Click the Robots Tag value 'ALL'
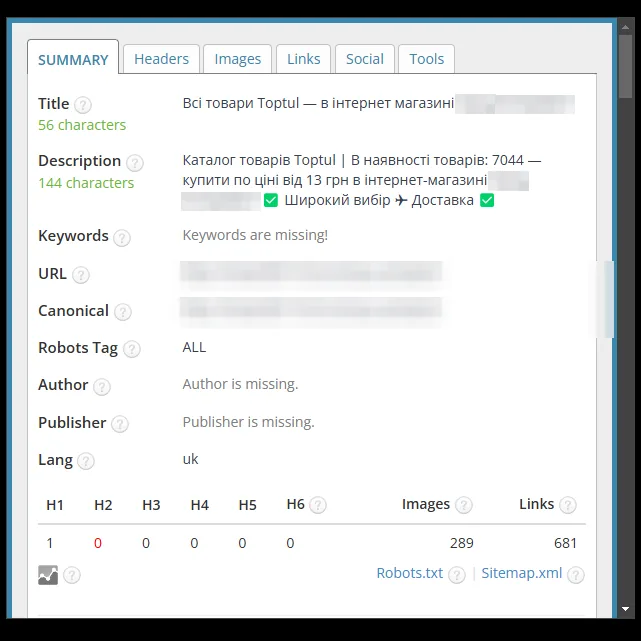This screenshot has height=641, width=641. pyautogui.click(x=194, y=347)
